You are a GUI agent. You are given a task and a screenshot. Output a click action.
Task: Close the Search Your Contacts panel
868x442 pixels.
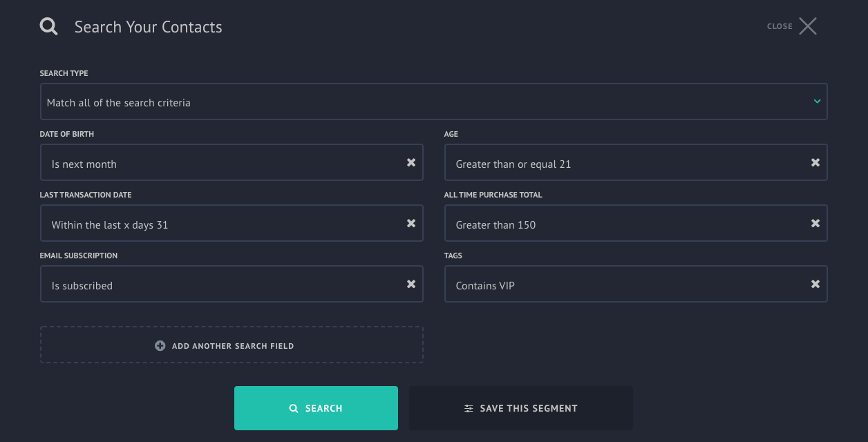792,26
